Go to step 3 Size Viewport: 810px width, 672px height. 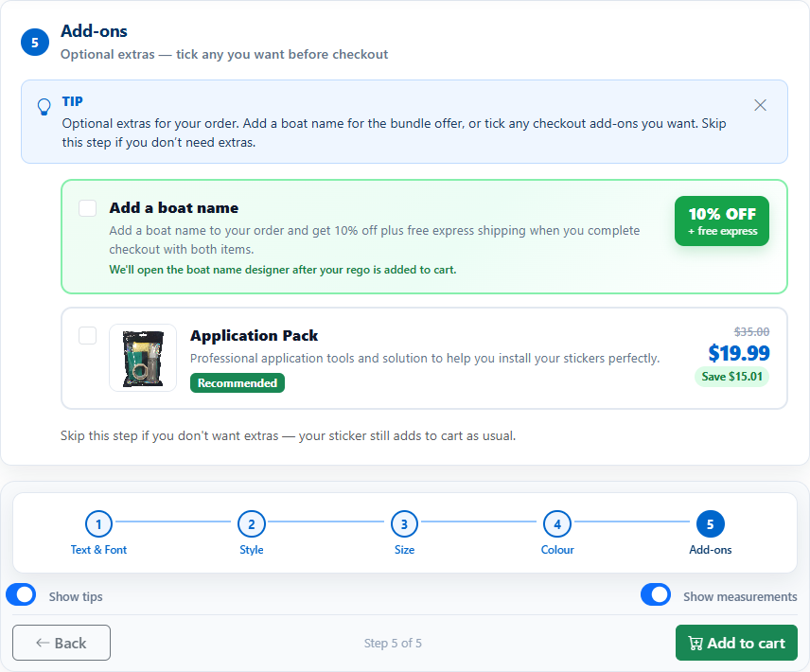coord(404,533)
